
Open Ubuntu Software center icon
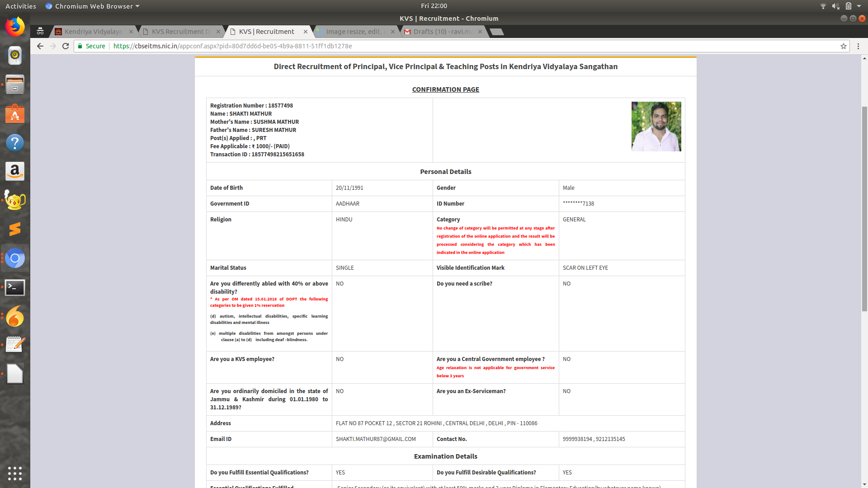click(x=15, y=113)
